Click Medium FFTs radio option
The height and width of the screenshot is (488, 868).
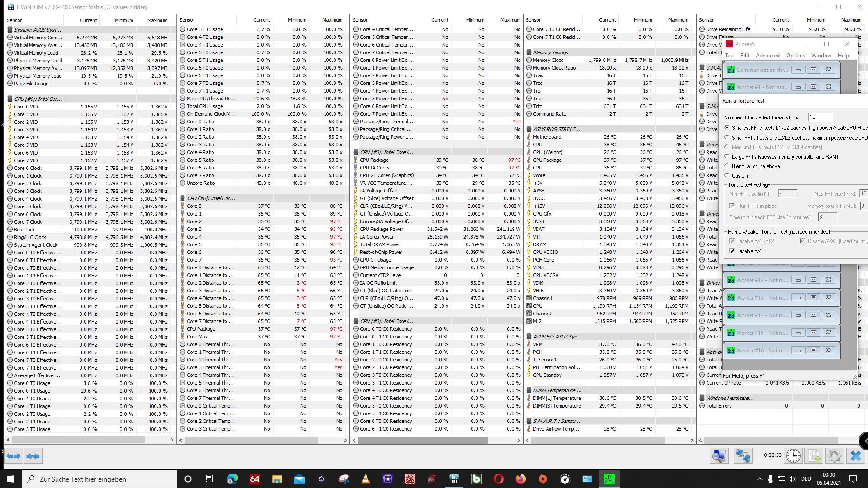(727, 147)
